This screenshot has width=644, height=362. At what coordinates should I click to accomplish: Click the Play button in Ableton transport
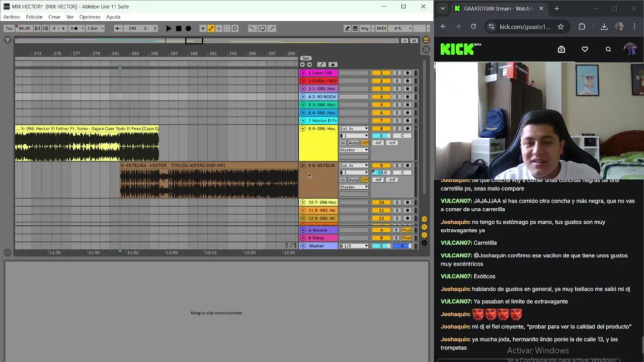click(169, 29)
